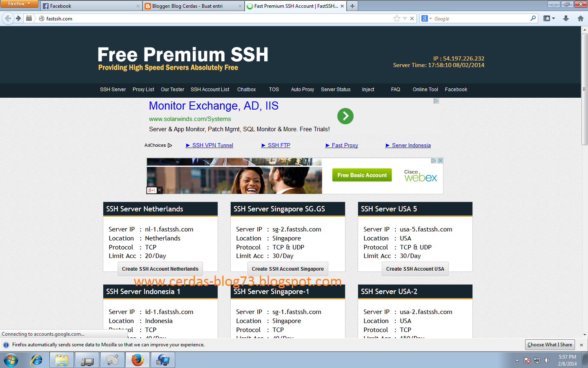This screenshot has height=368, width=588.
Task: Stop loading the page with X icon
Action: coord(412,18)
